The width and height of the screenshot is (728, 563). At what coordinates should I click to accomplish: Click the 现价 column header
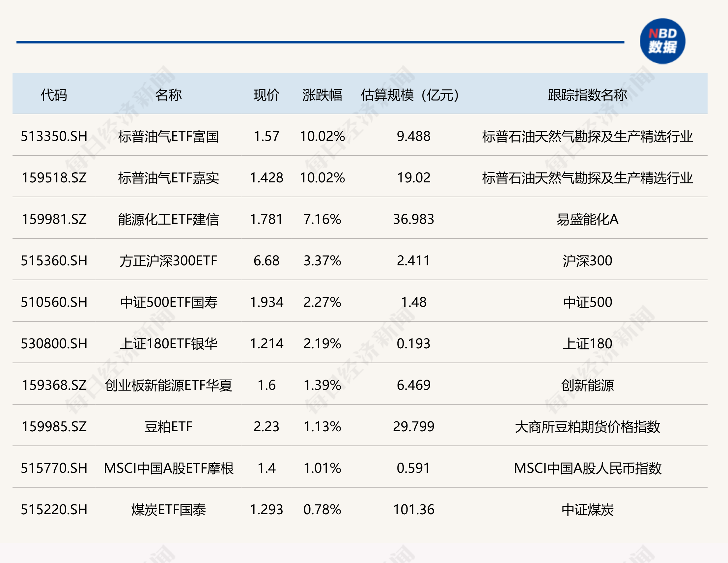coord(266,95)
